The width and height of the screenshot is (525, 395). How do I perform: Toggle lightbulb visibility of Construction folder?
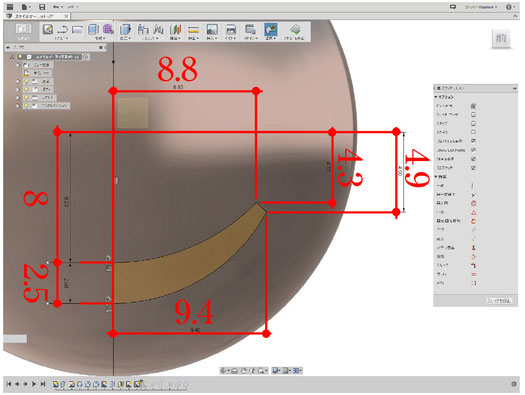point(26,105)
